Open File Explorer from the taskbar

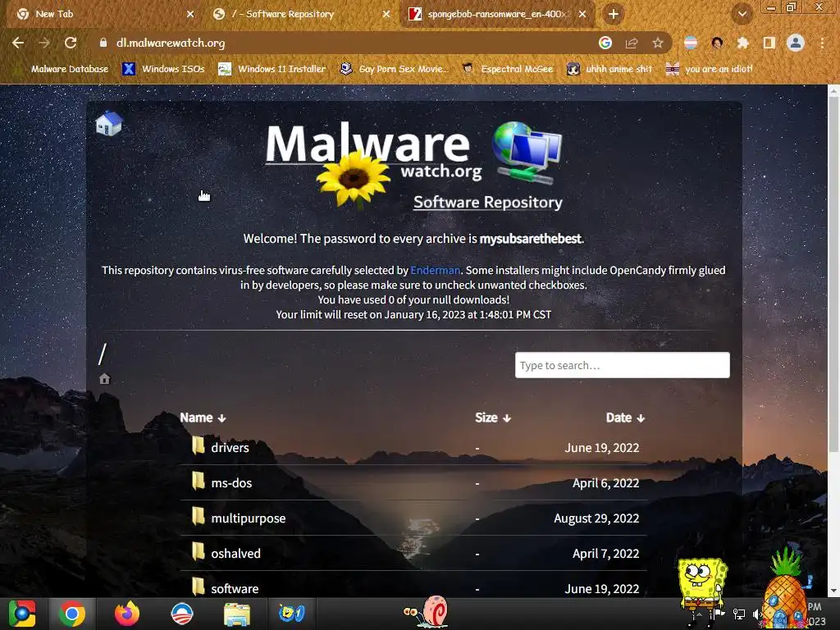coord(237,614)
